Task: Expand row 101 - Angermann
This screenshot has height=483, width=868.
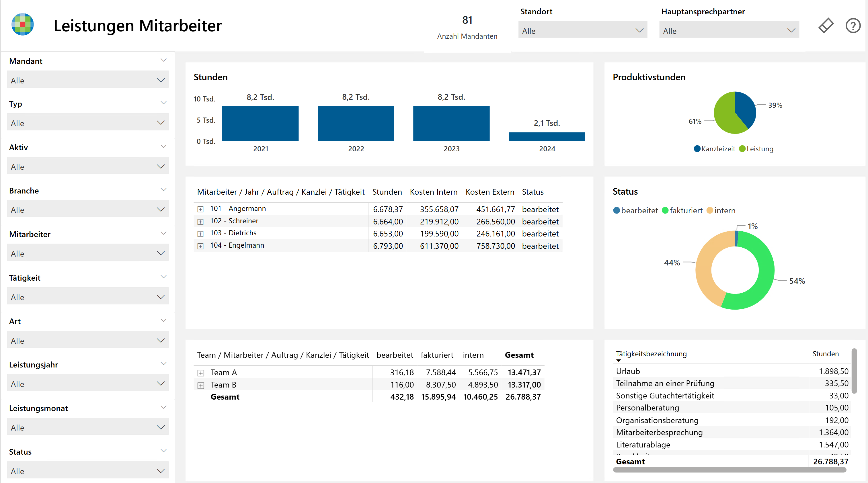Action: [200, 209]
